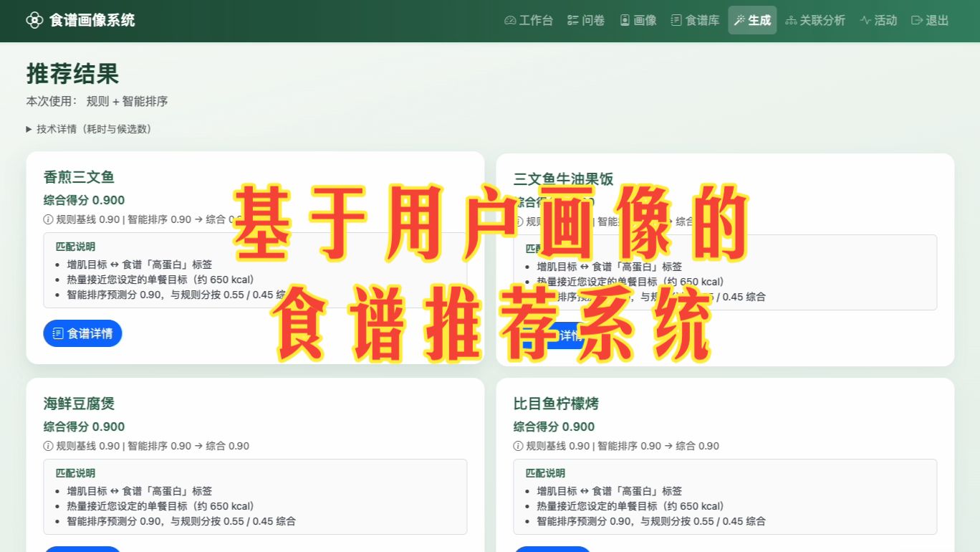Viewport: 980px width, 552px height.
Task: Click the 食谱画像系统 logo icon
Action: coord(34,20)
